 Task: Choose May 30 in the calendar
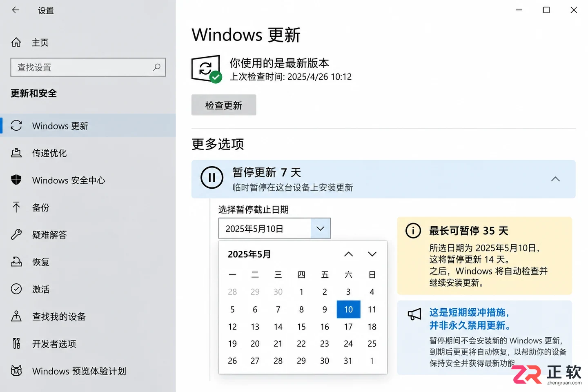[x=325, y=361]
